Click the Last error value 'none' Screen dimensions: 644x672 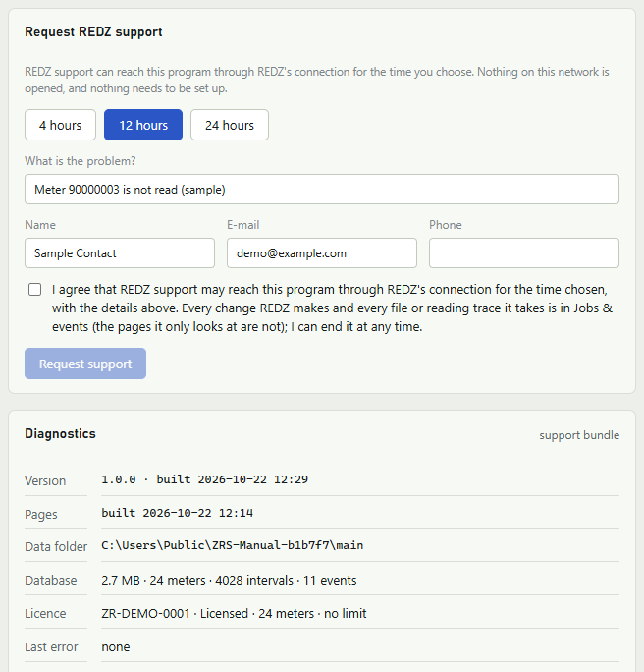click(x=116, y=646)
